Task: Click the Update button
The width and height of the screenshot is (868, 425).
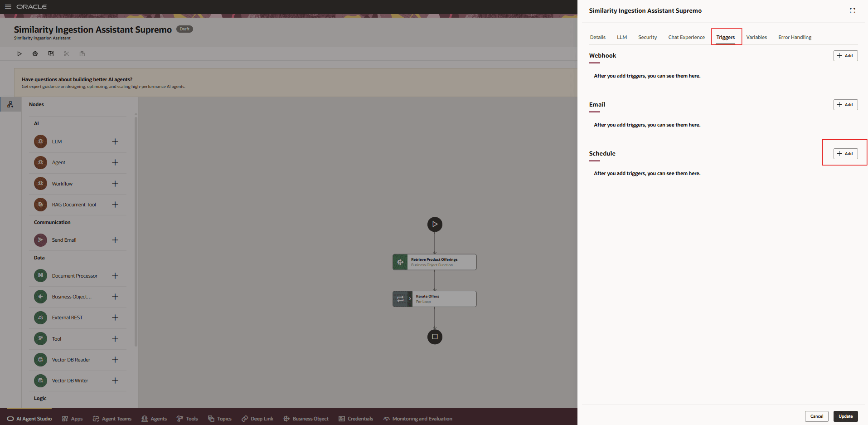Action: pyautogui.click(x=845, y=416)
